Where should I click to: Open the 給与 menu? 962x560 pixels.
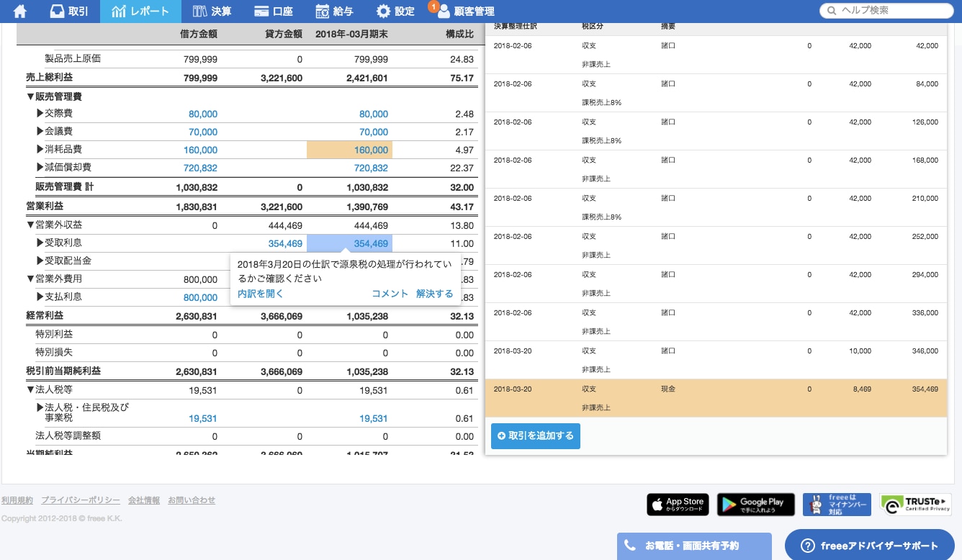tap(335, 11)
